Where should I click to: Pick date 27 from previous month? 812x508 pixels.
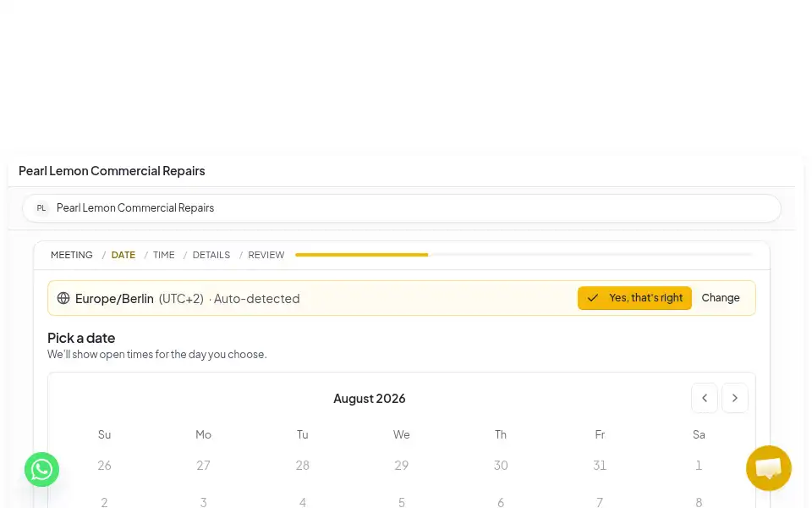[x=203, y=466]
